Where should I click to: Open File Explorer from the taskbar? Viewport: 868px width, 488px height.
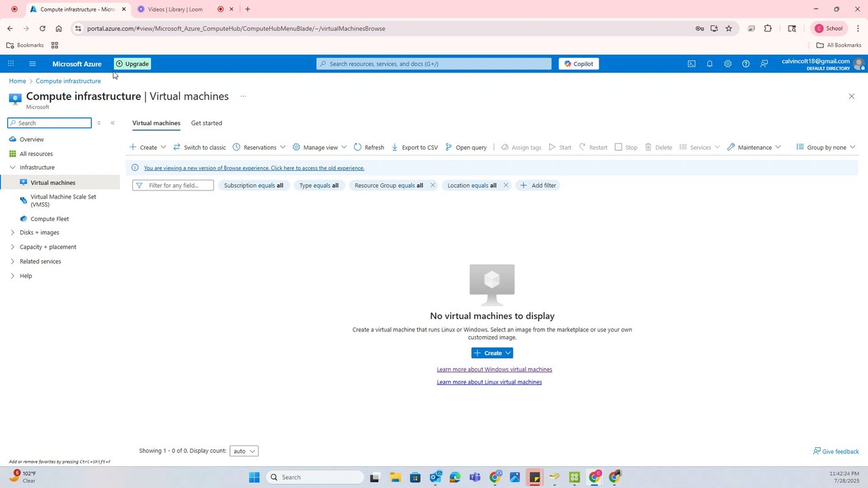pyautogui.click(x=395, y=477)
